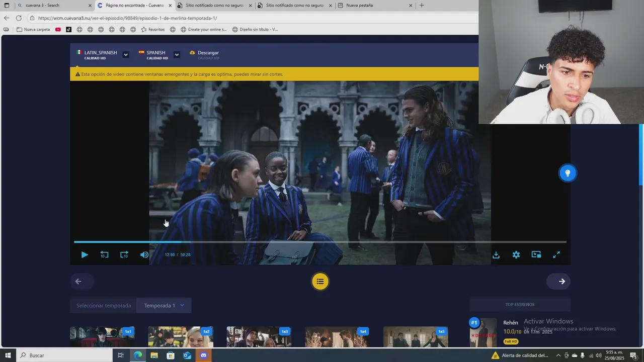Image resolution: width=644 pixels, height=362 pixels.
Task: Open the player settings gear
Action: 516,255
